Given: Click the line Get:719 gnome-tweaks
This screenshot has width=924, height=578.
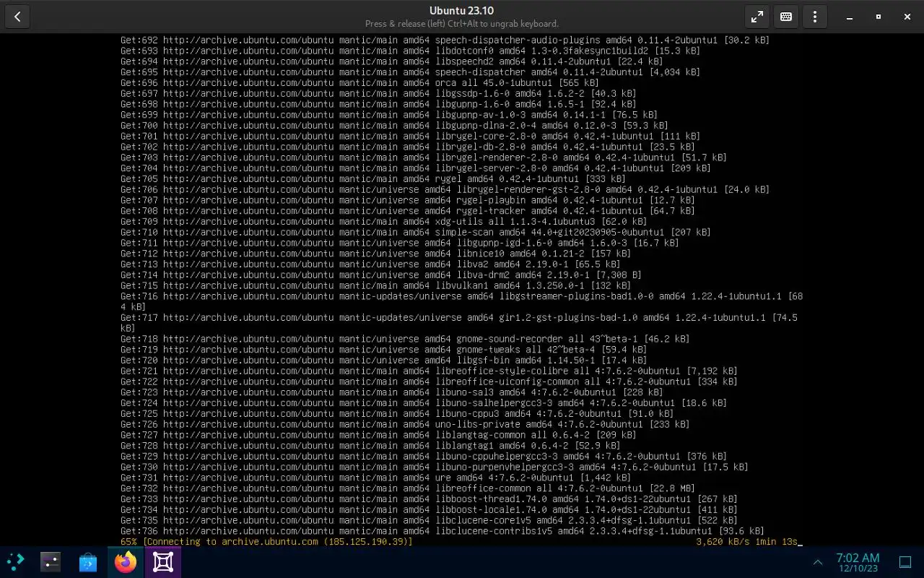Looking at the screenshot, I should (x=383, y=350).
